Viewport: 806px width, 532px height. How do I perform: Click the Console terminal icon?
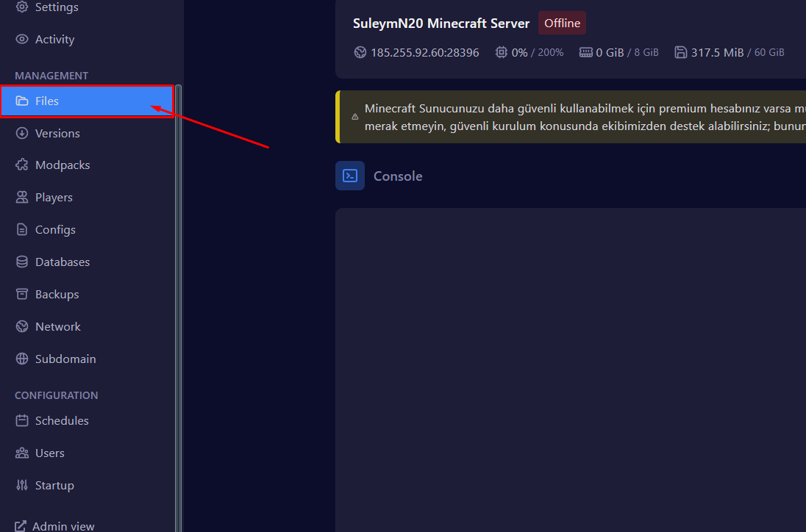[x=350, y=176]
